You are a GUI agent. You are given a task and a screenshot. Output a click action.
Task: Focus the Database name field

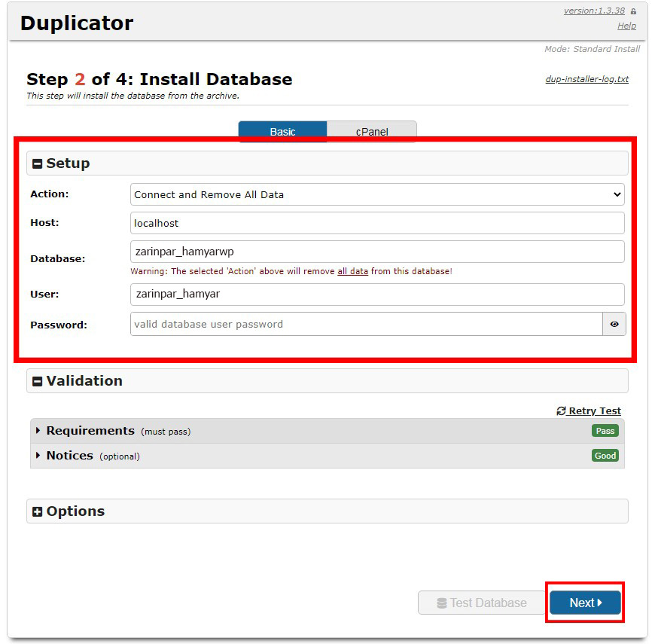(376, 252)
